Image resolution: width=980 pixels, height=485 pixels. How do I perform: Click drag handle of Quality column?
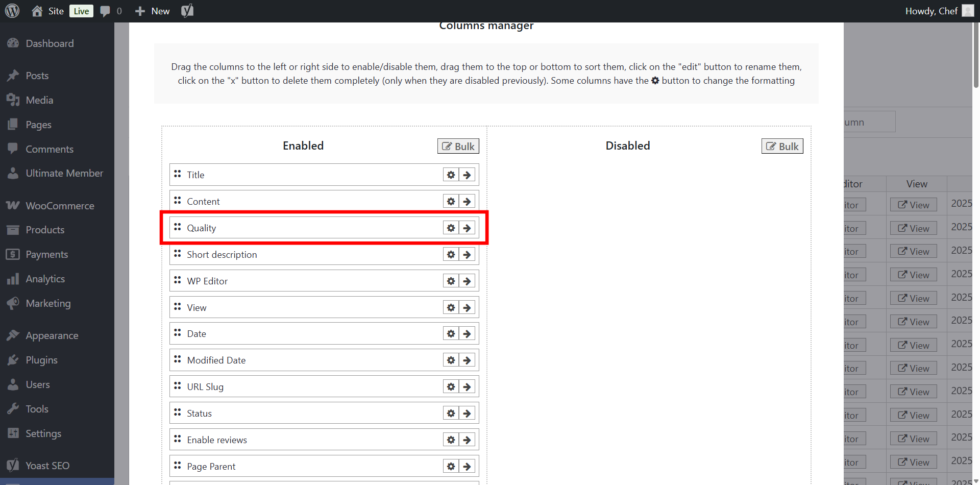coord(177,227)
